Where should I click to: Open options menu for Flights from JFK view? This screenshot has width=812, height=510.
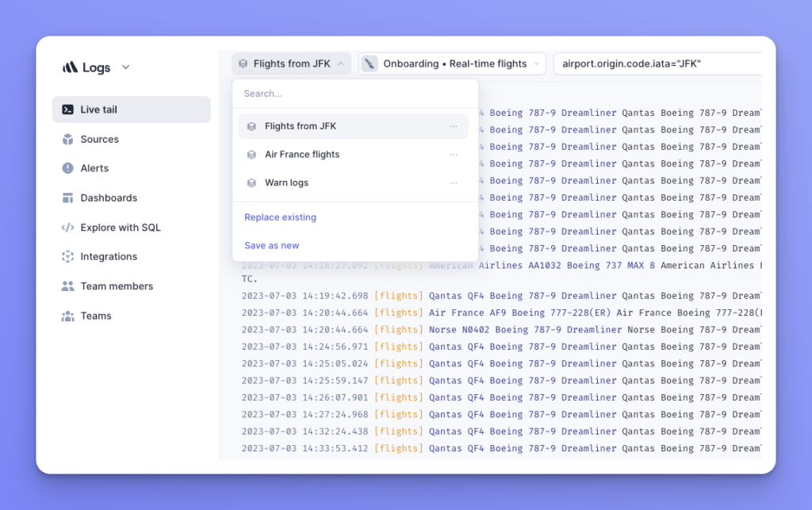pyautogui.click(x=454, y=126)
